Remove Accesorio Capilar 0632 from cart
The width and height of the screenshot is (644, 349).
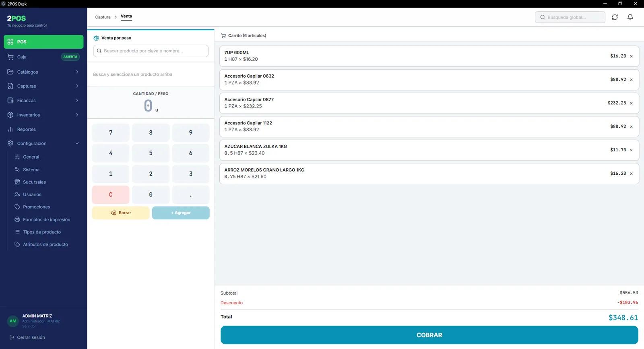(631, 80)
